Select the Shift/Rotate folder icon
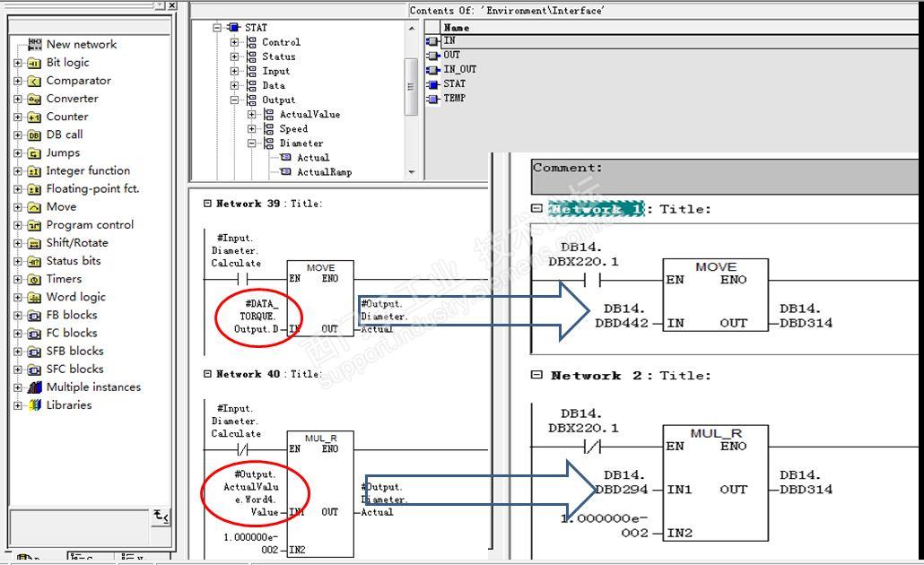 pyautogui.click(x=34, y=243)
